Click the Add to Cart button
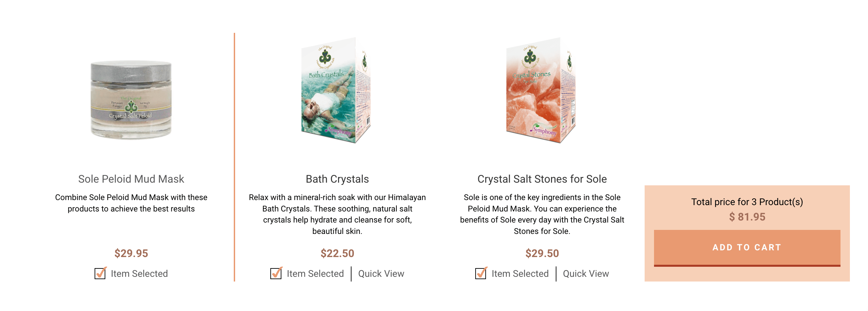 coord(747,248)
